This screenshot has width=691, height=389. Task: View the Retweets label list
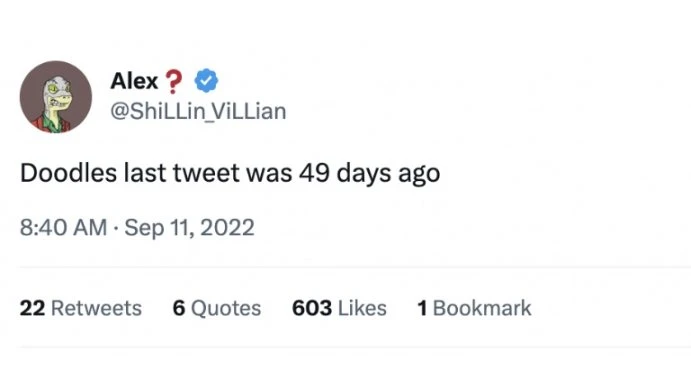point(97,308)
